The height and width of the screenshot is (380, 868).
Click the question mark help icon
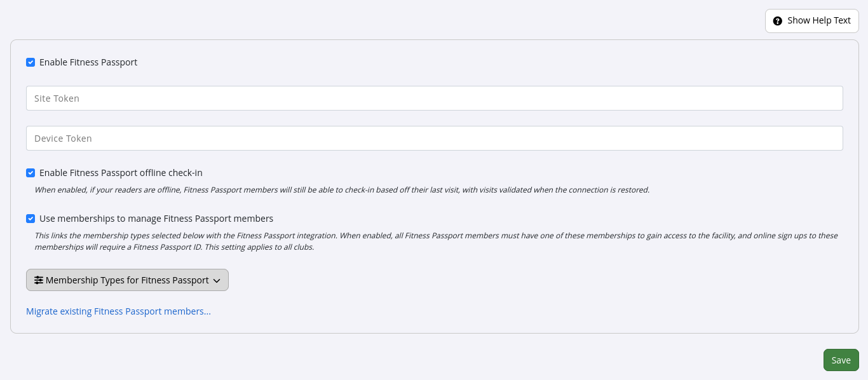click(x=777, y=21)
